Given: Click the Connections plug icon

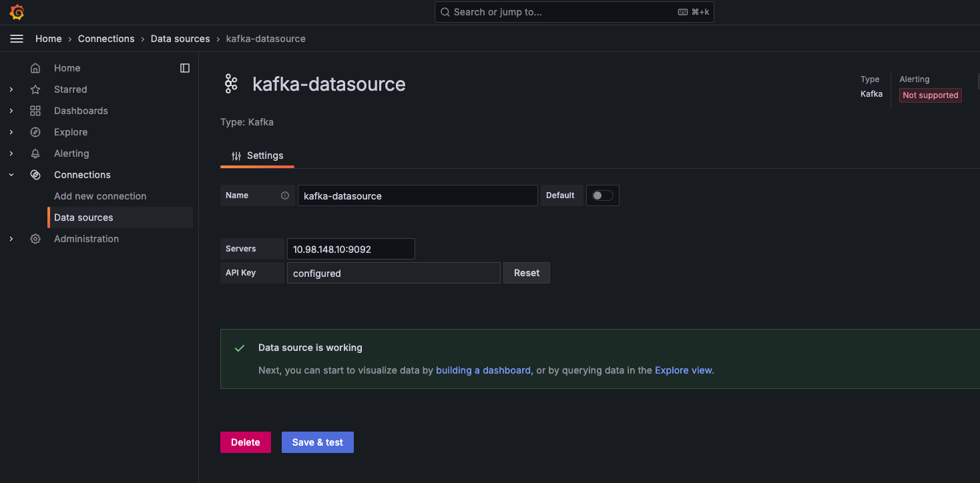Looking at the screenshot, I should (x=35, y=175).
